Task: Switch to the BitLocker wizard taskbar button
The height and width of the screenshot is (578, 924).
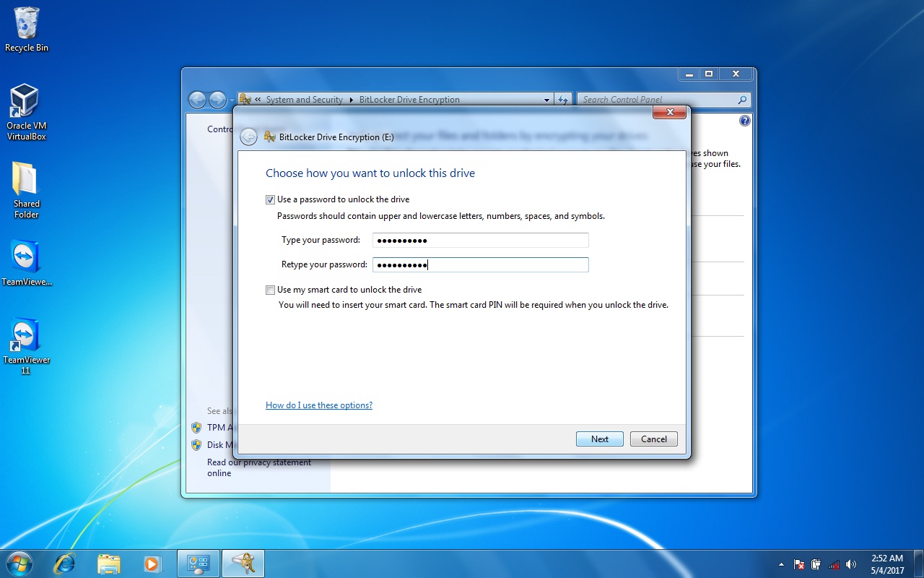Action: (x=243, y=564)
